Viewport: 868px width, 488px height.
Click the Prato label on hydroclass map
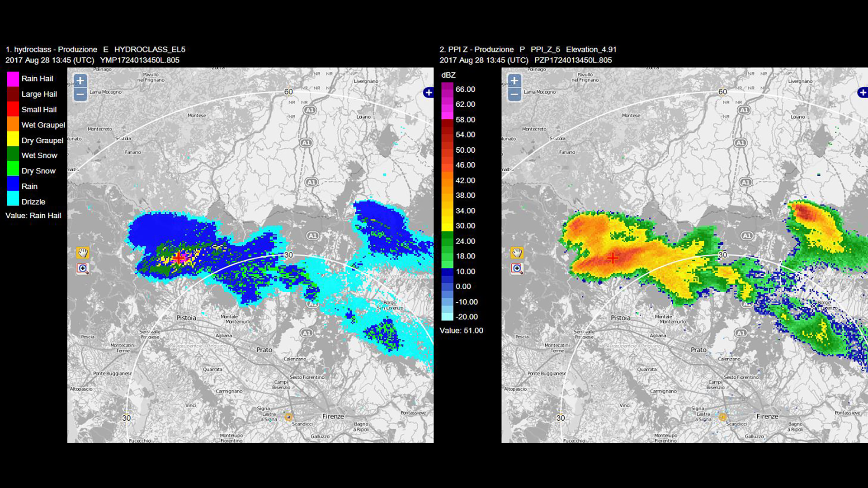point(264,350)
